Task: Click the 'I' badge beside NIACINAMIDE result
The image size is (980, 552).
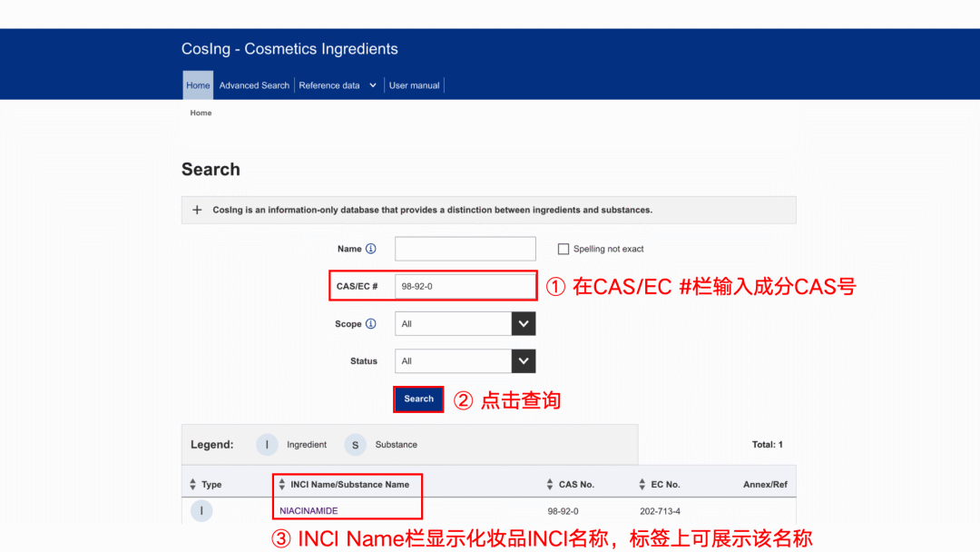Action: [x=201, y=510]
